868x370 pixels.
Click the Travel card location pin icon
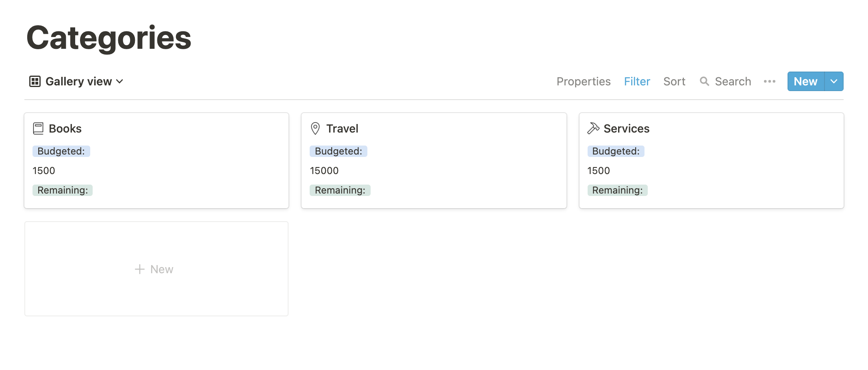click(x=315, y=128)
